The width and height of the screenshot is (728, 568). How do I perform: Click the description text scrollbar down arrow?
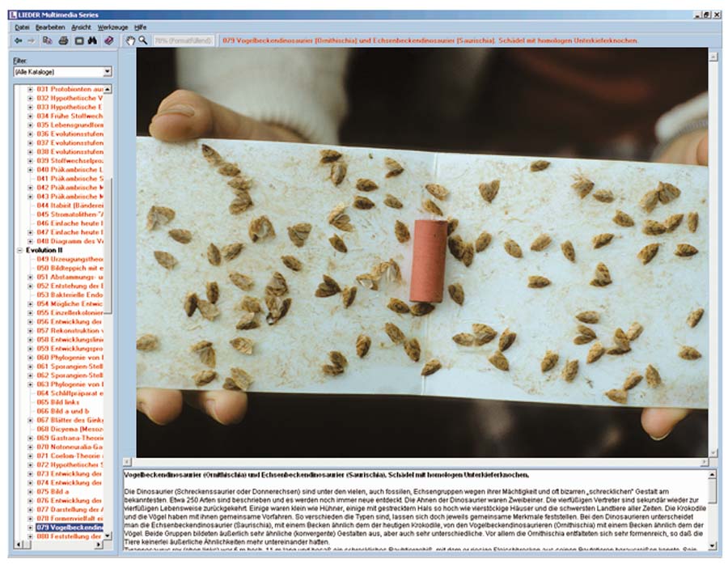click(x=712, y=545)
